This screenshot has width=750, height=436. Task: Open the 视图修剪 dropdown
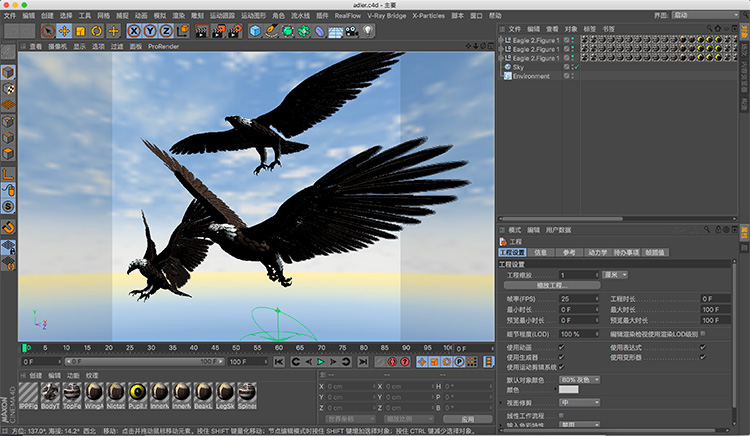pyautogui.click(x=580, y=403)
